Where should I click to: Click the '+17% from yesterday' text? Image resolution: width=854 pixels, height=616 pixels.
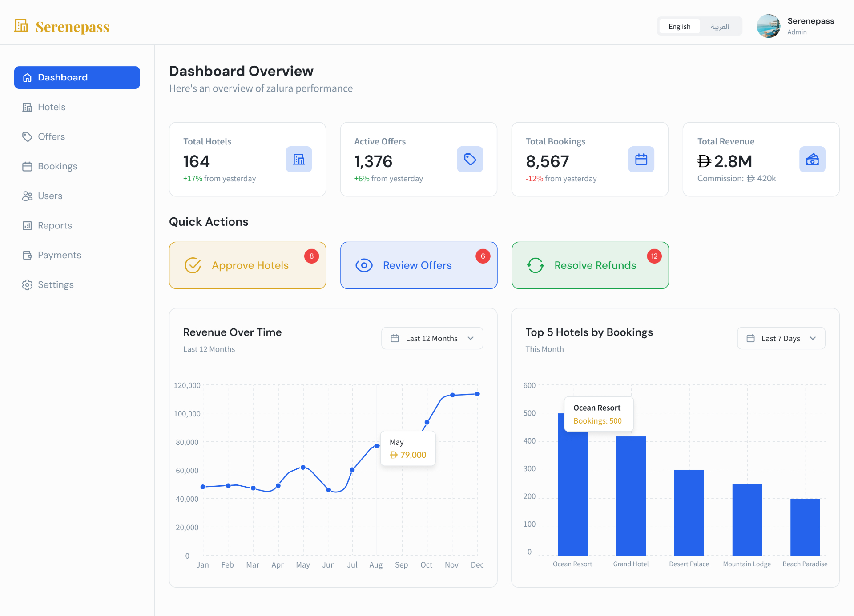click(219, 179)
